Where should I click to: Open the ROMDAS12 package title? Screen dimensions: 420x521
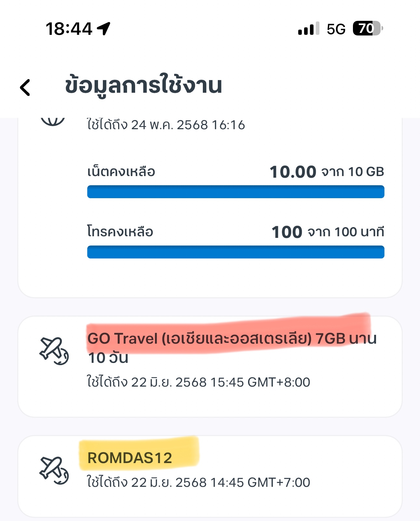pyautogui.click(x=130, y=458)
